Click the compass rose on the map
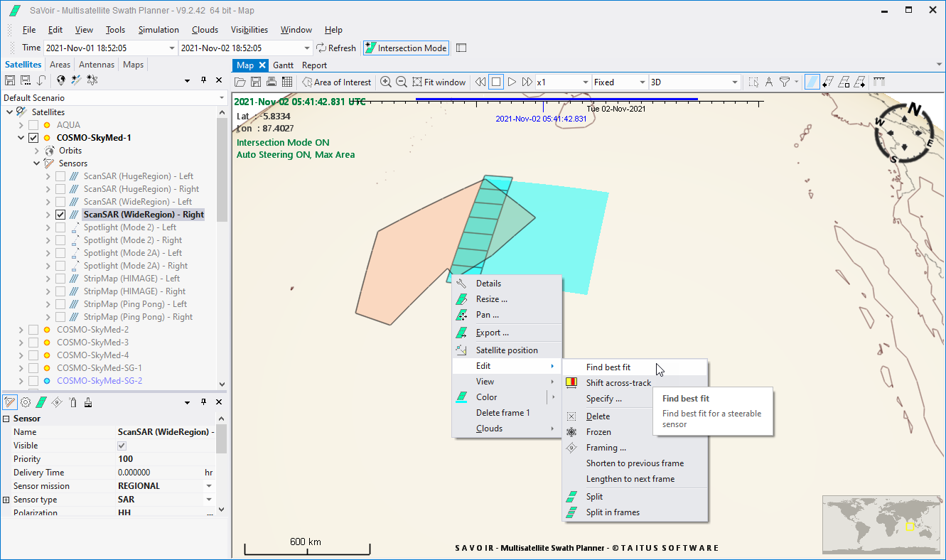946x560 pixels. (906, 132)
